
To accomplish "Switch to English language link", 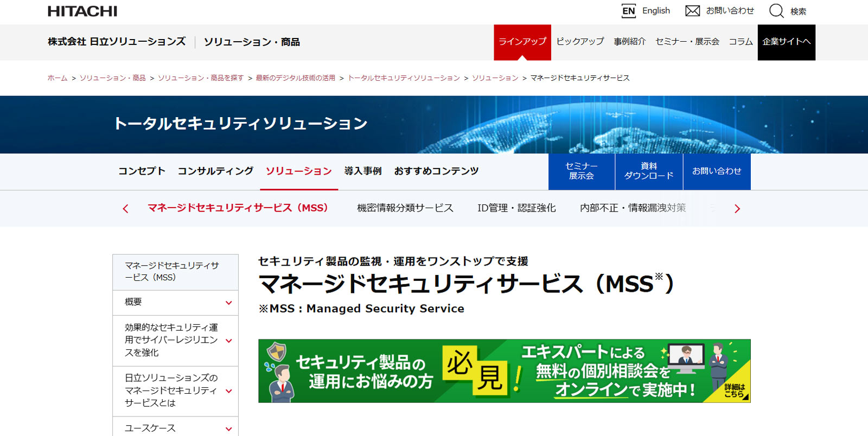I will [656, 11].
